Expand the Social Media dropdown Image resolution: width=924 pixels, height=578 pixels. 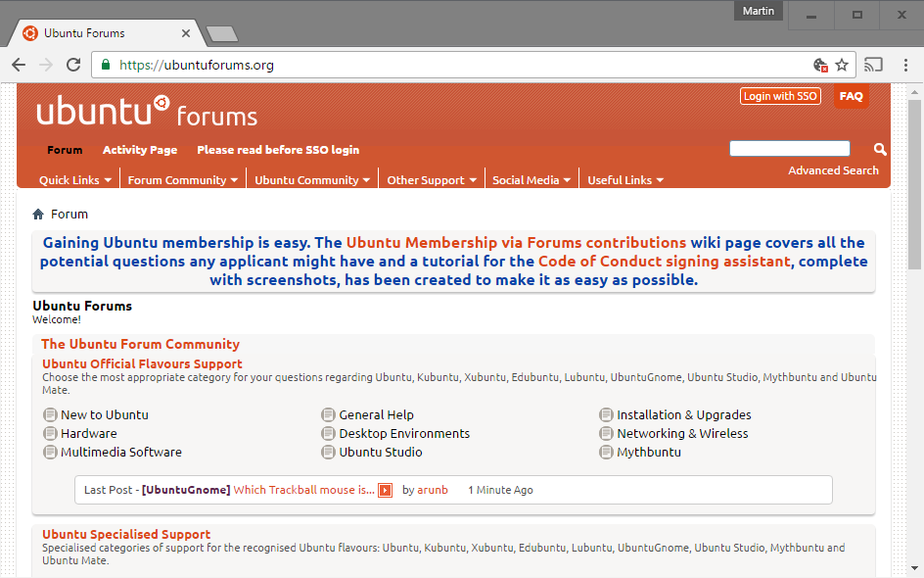pyautogui.click(x=531, y=180)
